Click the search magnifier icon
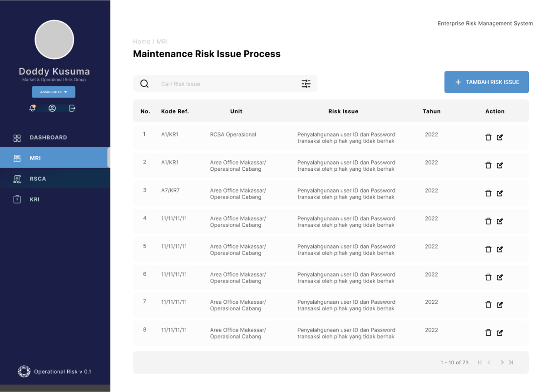548x392 pixels. (x=144, y=84)
